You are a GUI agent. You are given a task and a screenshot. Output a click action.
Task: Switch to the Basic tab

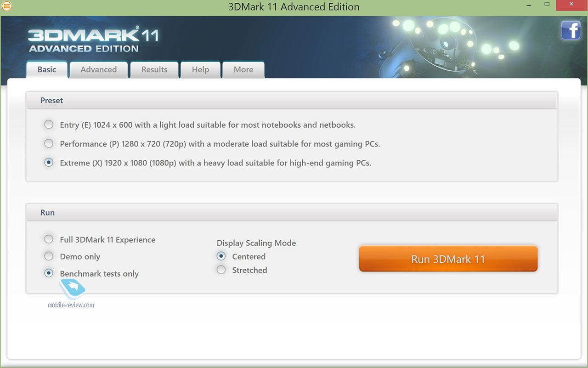[47, 69]
